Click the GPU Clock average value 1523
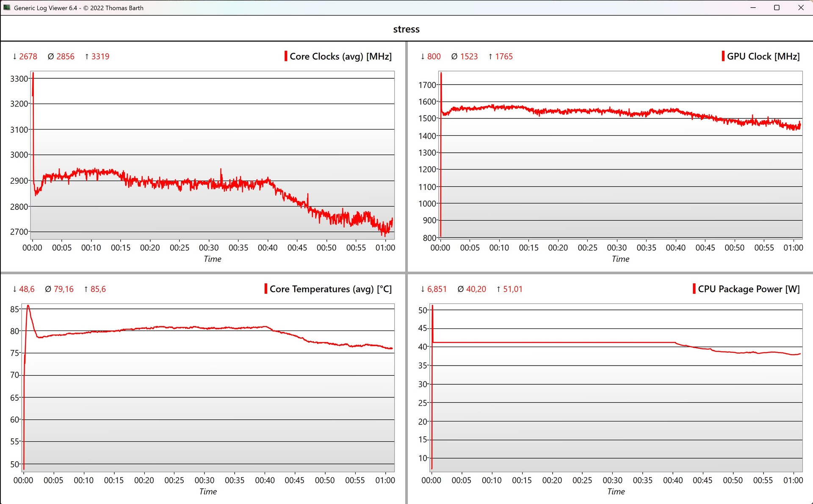813x504 pixels. (469, 56)
